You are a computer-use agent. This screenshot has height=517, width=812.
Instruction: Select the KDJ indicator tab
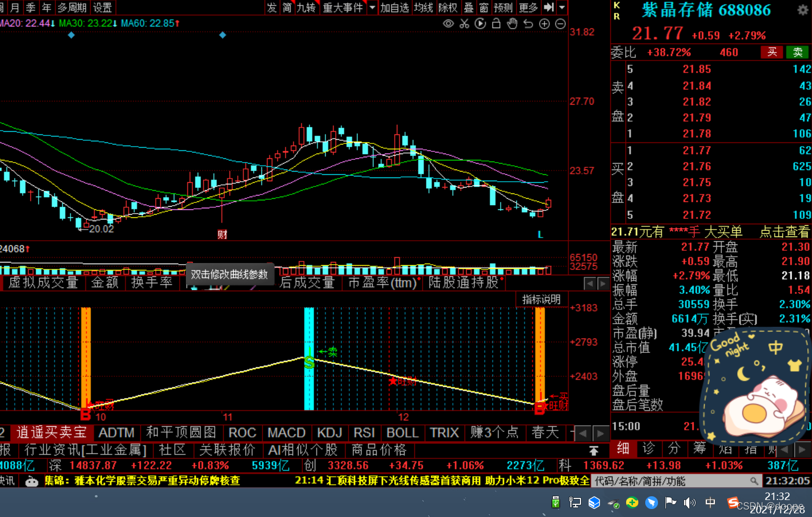click(x=329, y=433)
